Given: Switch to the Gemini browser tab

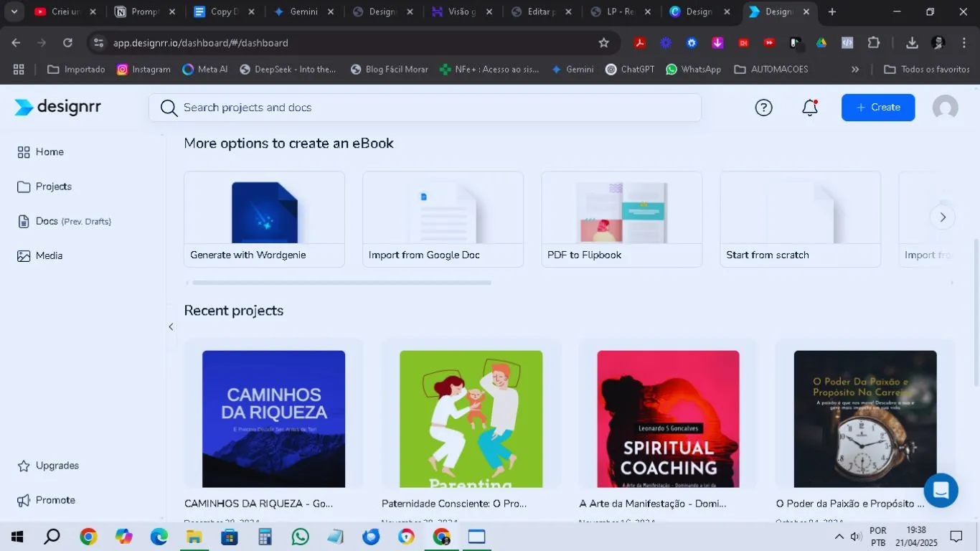Looking at the screenshot, I should click(x=303, y=11).
